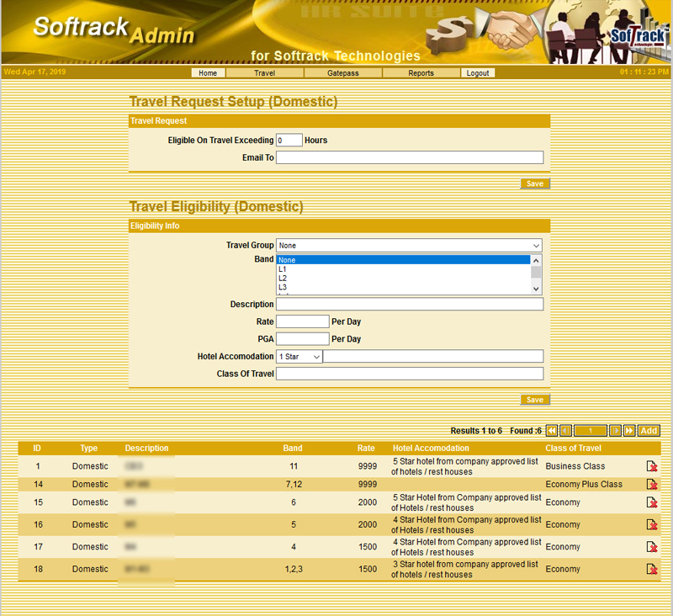Select L2 in the Band list

(x=284, y=278)
